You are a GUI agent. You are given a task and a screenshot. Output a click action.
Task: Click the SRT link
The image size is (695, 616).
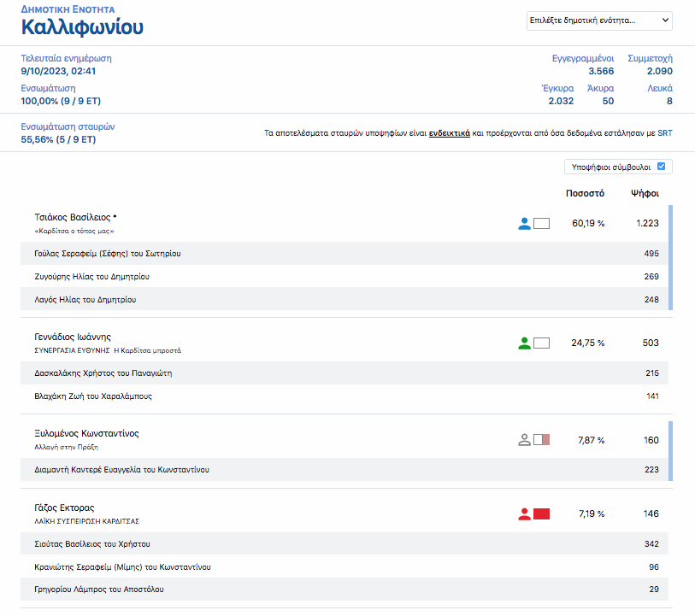664,133
